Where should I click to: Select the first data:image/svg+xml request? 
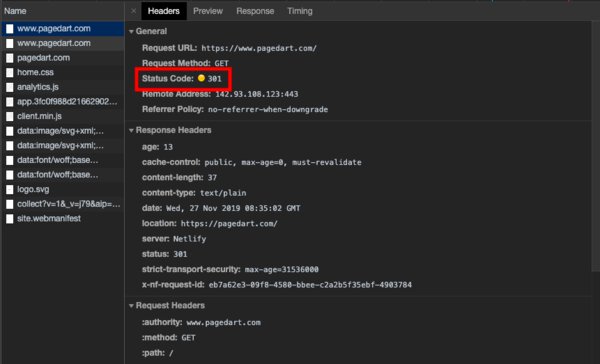63,131
